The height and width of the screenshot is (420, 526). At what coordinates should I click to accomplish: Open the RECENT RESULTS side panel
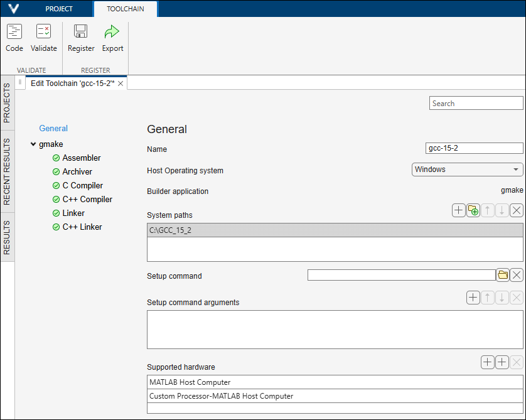(7, 171)
